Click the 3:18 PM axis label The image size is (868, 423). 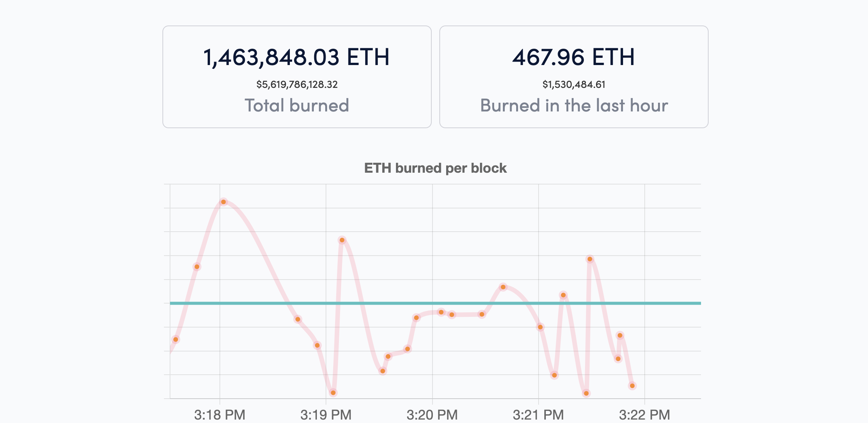point(219,415)
